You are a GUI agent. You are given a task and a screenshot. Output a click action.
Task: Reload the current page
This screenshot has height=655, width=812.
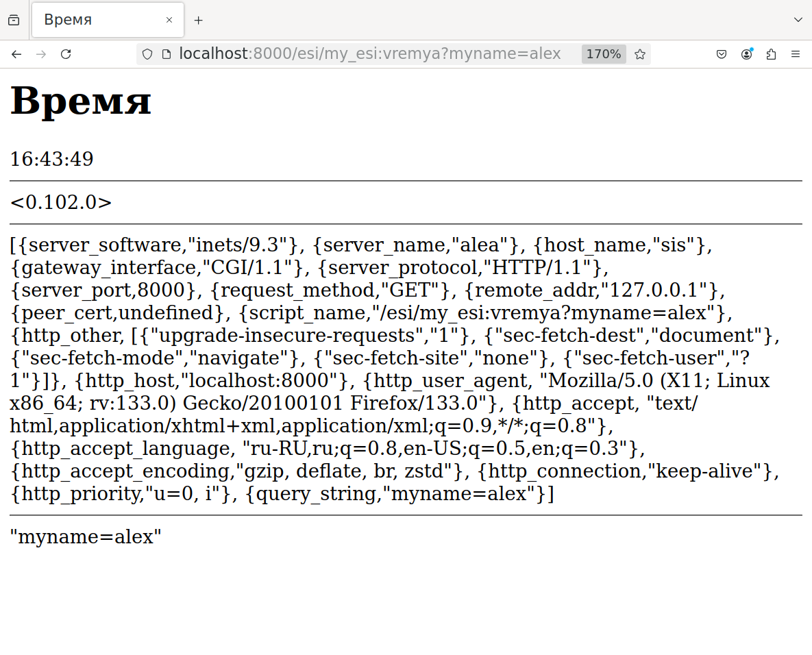coord(66,54)
